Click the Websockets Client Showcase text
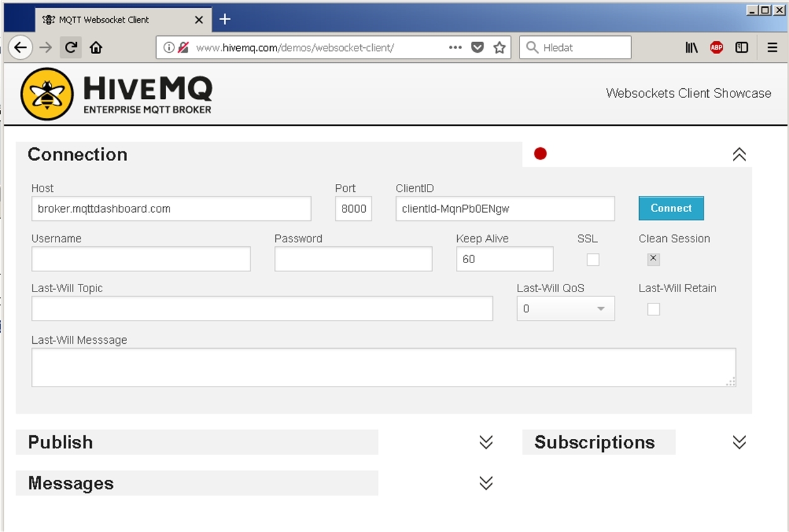The height and width of the screenshot is (532, 789). pos(688,93)
